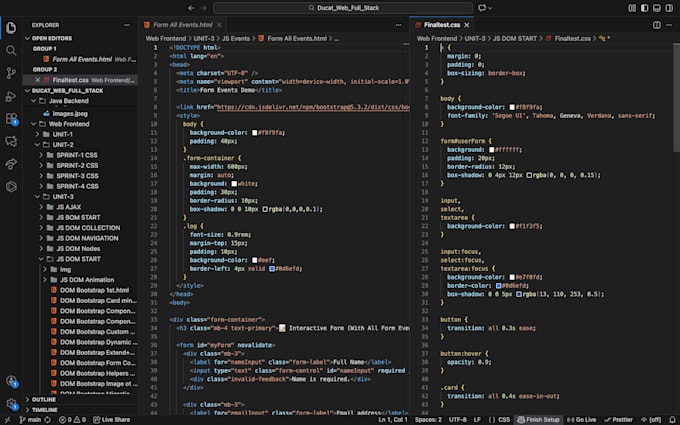Open the remote window indicator in status bar
The image size is (680, 425).
click(x=7, y=420)
